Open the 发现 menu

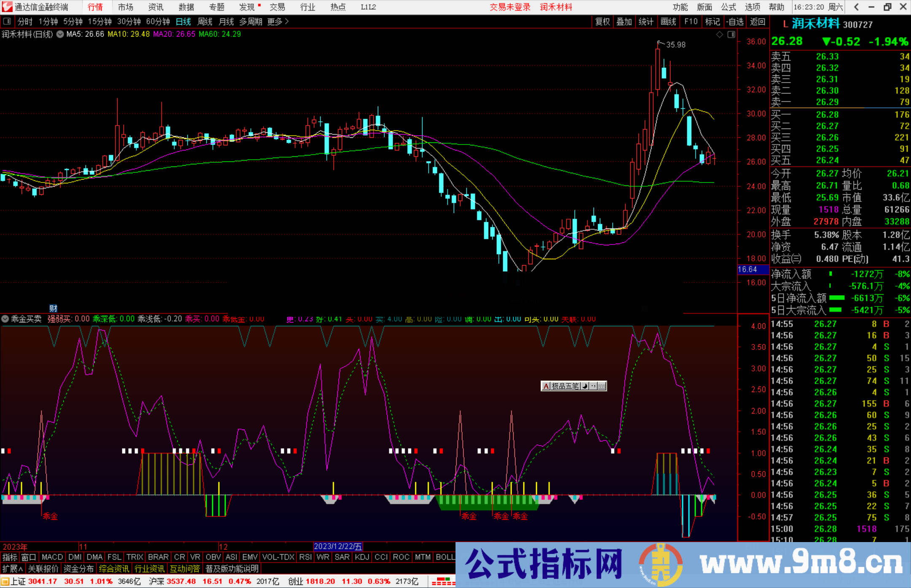coord(247,7)
